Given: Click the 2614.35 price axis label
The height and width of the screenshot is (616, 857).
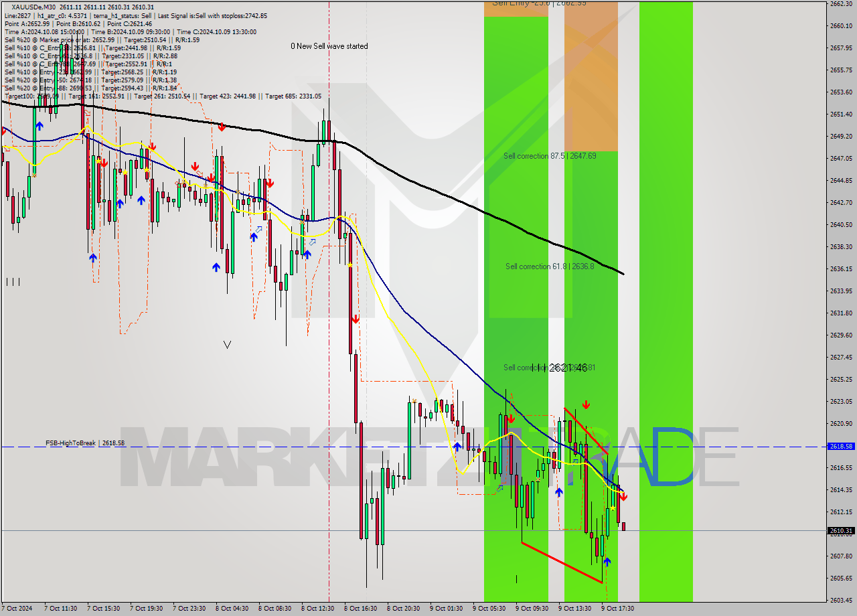Looking at the screenshot, I should [x=841, y=489].
